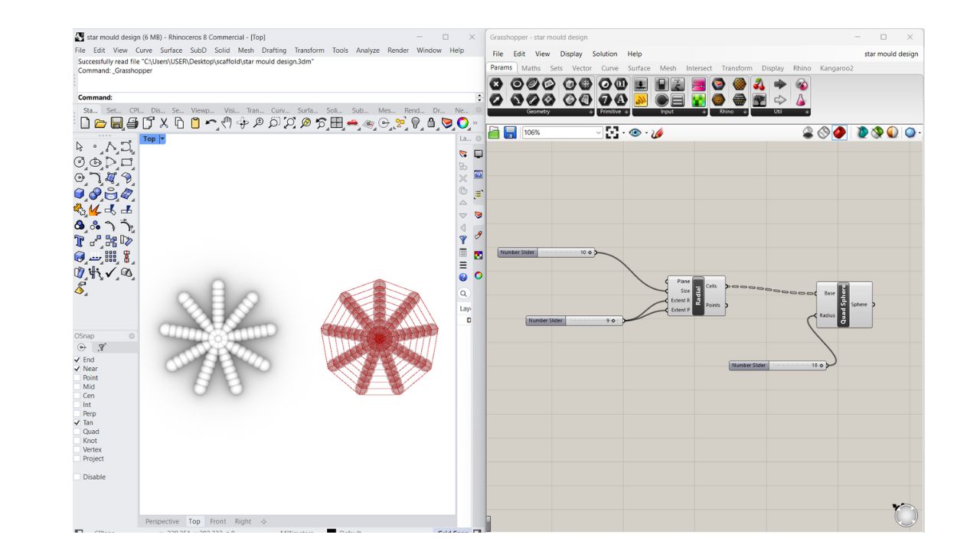Screen dimensions: 980x551
Task: Click the Undo arrow icon
Action: pos(211,123)
